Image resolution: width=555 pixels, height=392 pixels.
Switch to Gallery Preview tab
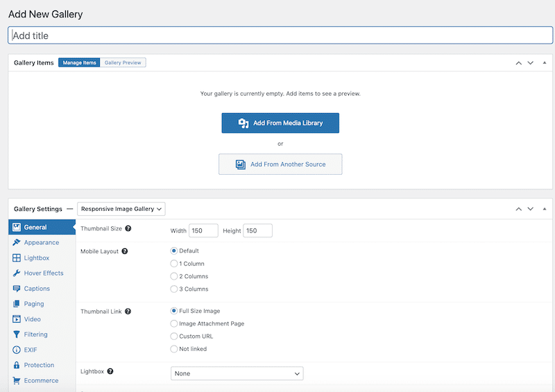click(123, 62)
